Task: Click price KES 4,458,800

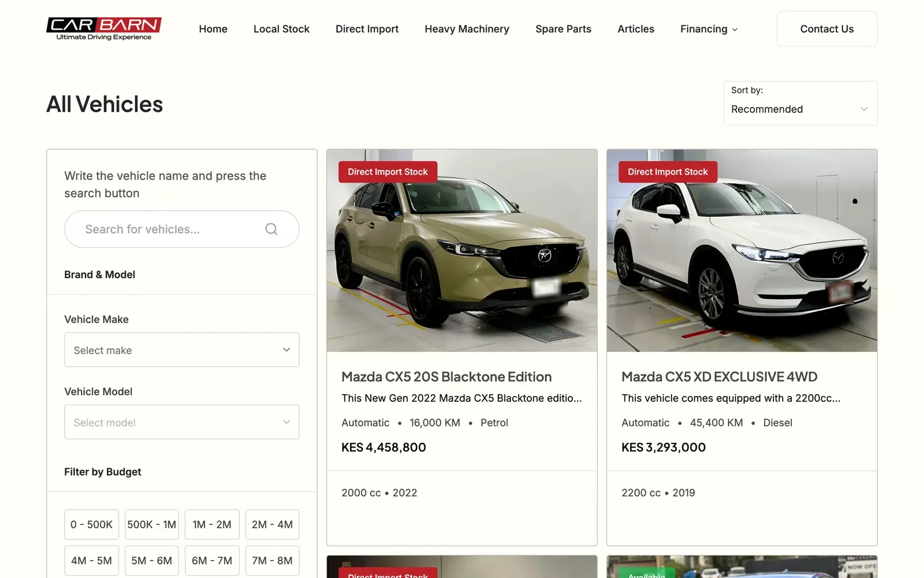Action: 383,447
